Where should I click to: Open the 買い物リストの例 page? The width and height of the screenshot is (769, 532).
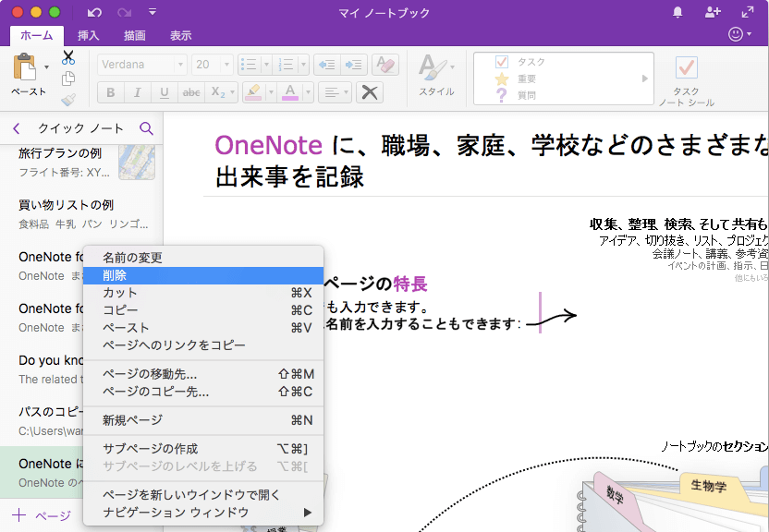[x=81, y=214]
